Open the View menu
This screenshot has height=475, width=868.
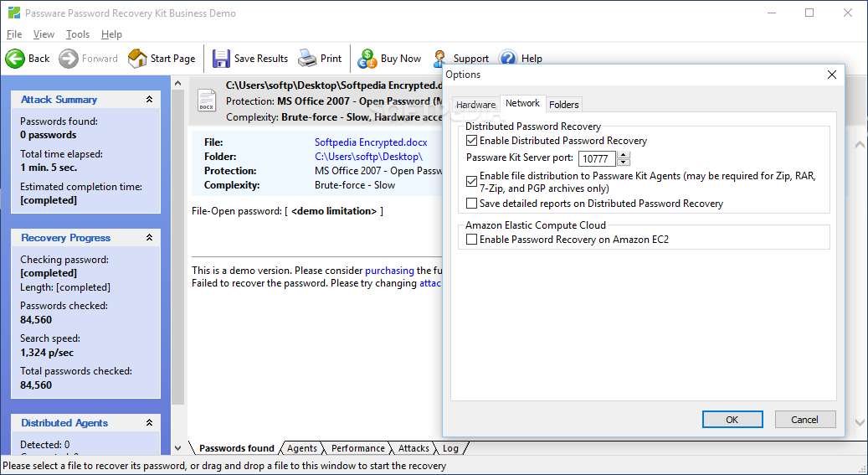(44, 34)
